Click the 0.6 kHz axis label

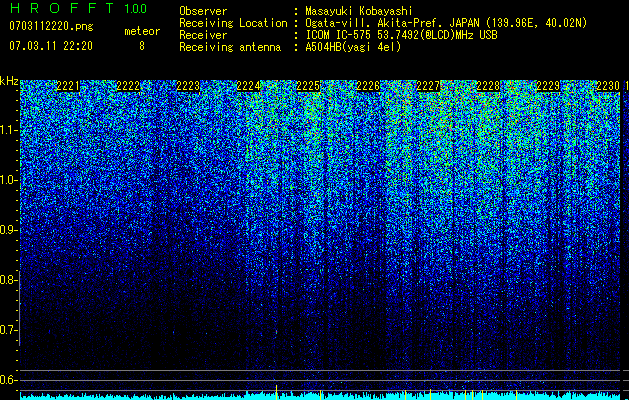(9, 380)
